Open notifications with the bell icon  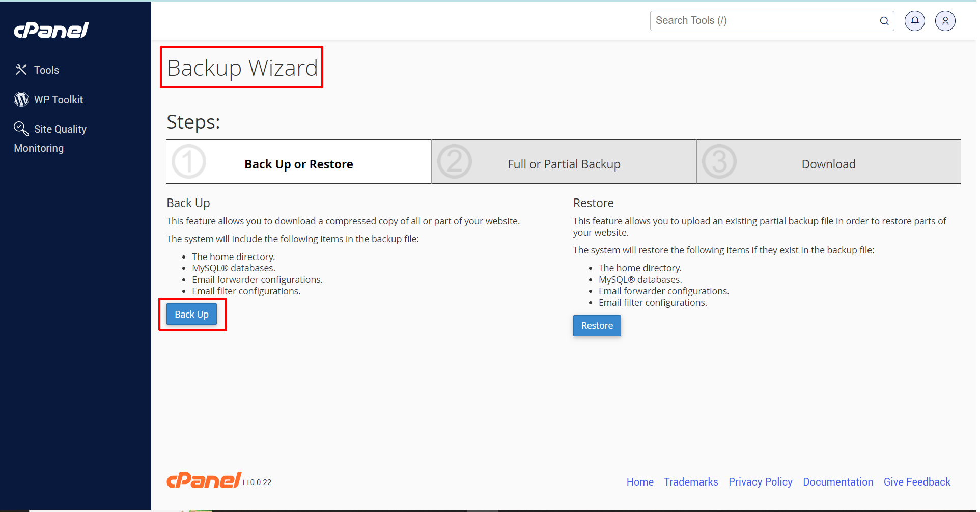pyautogui.click(x=914, y=21)
